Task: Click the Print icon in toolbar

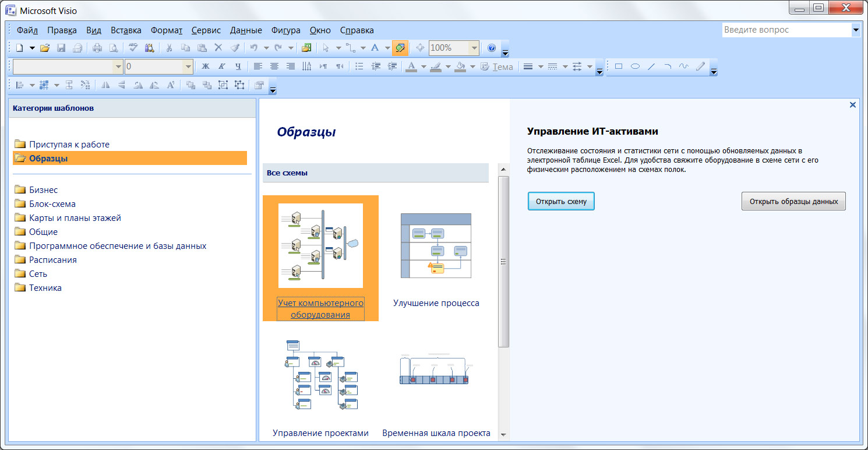Action: (x=97, y=48)
